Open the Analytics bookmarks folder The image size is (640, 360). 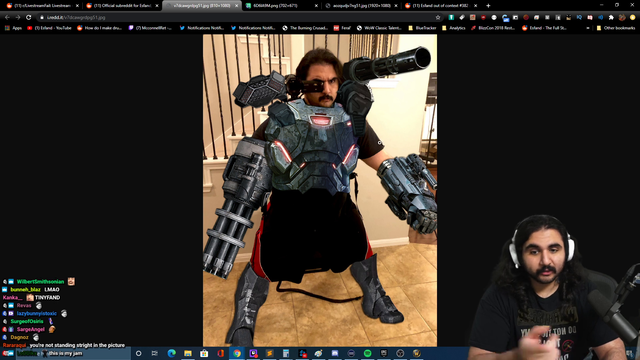(x=453, y=28)
